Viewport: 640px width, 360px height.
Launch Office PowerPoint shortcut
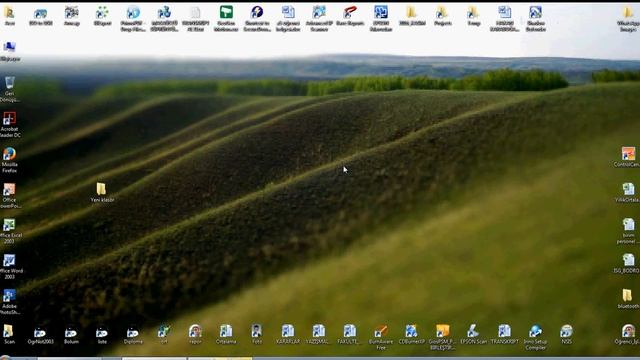tap(9, 196)
